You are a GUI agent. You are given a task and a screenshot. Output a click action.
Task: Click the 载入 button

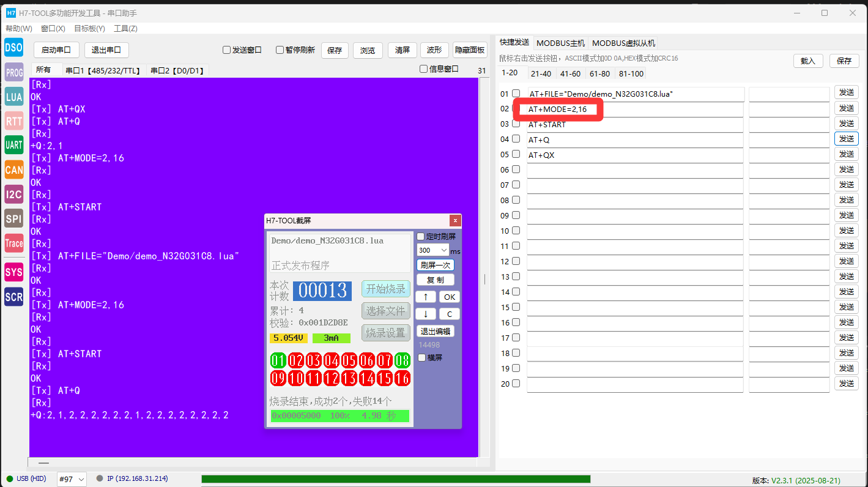click(x=808, y=61)
